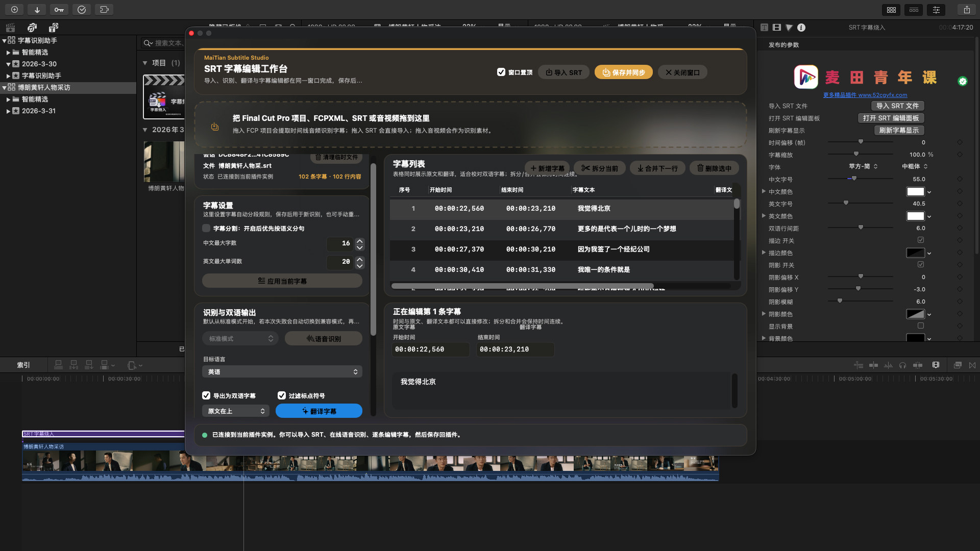The height and width of the screenshot is (551, 980).
Task: Enable the 字幕分割 checkbox
Action: 206,229
